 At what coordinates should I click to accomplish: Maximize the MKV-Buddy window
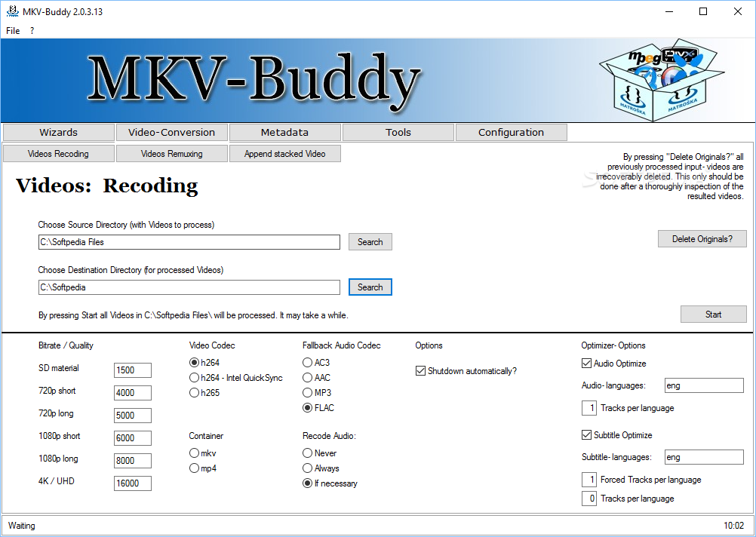coord(703,11)
